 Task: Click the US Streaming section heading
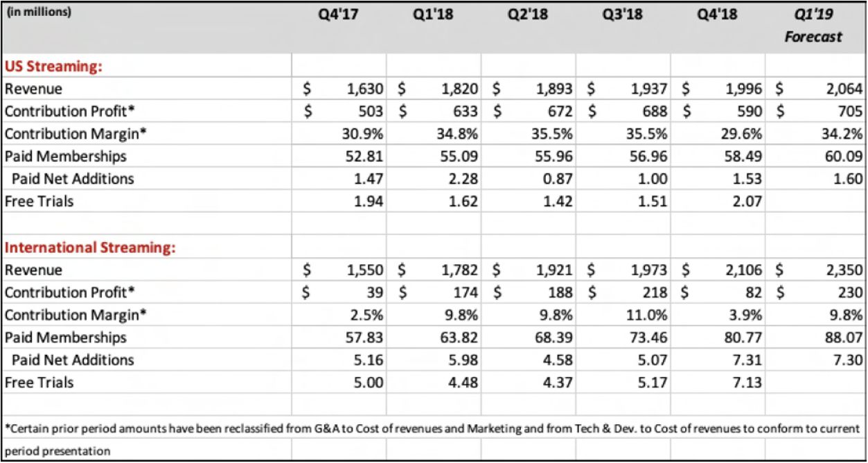(53, 67)
